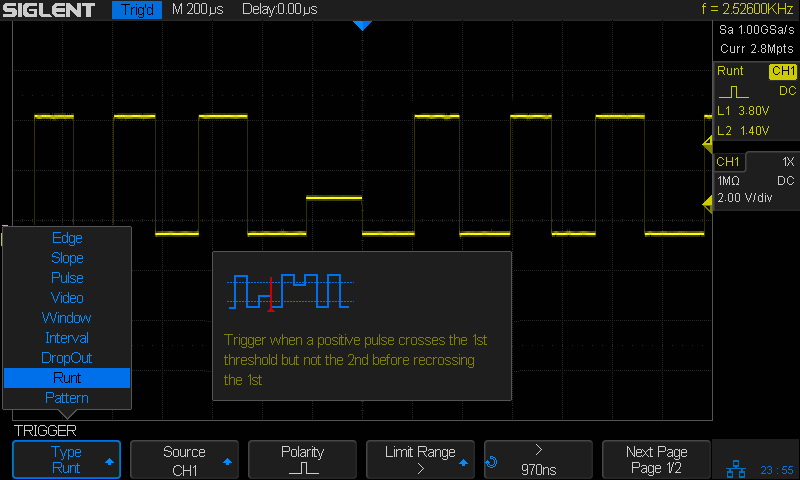Adjust the 970ns time limit knob field
Viewport: 800px width, 480px height.
click(538, 460)
